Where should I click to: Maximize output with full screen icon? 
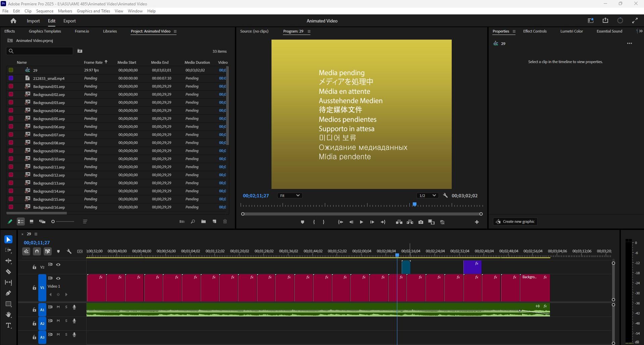click(635, 21)
